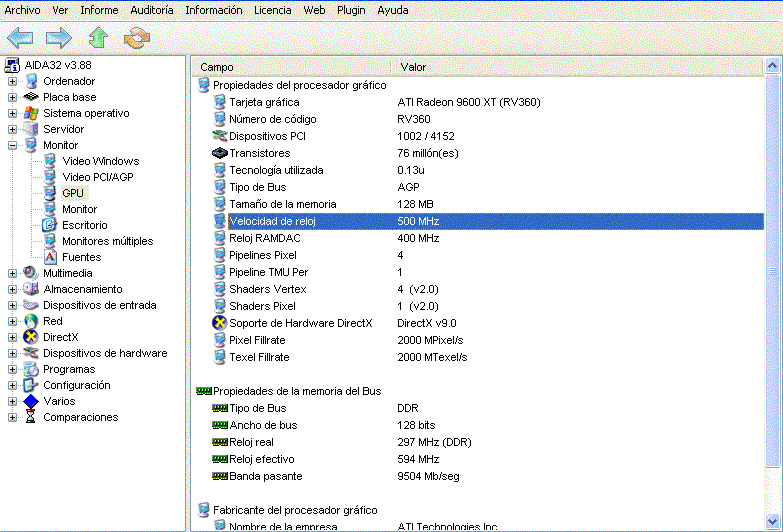
Task: Click the Tipo de Bus memory module icon
Action: [x=220, y=408]
